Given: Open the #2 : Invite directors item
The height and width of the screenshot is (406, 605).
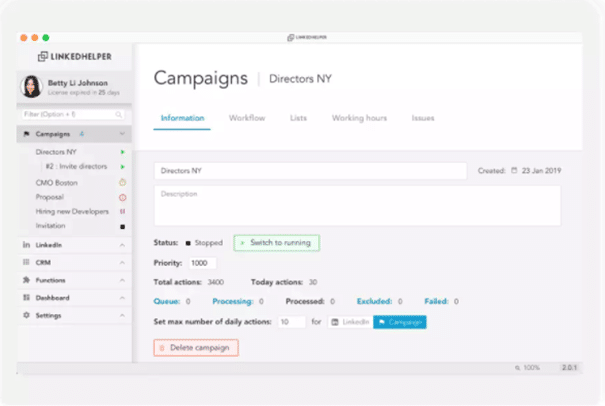Looking at the screenshot, I should [76, 166].
